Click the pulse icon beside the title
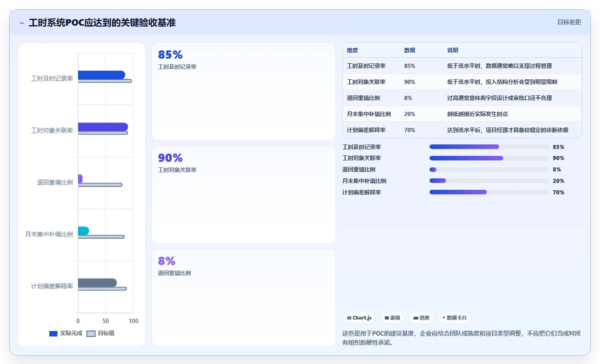 pyautogui.click(x=22, y=23)
